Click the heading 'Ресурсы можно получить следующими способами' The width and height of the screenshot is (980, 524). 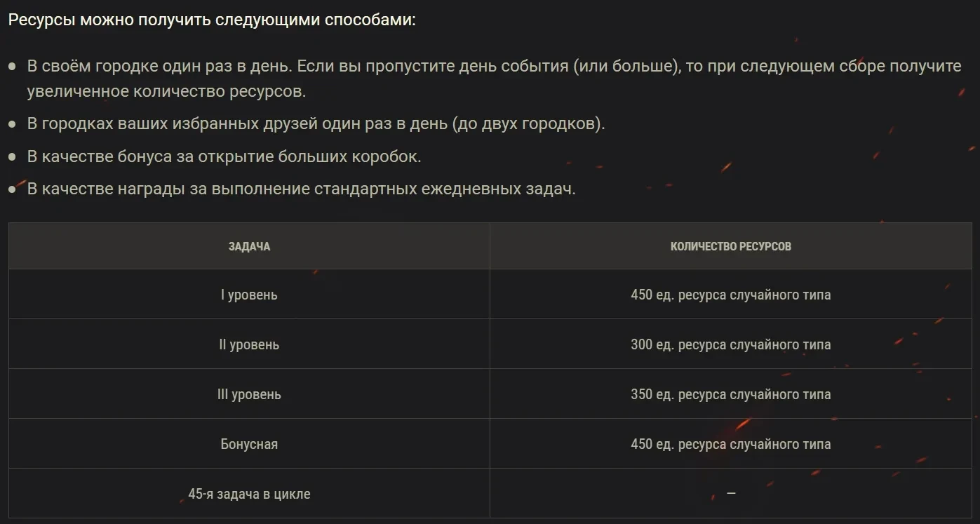tap(212, 20)
